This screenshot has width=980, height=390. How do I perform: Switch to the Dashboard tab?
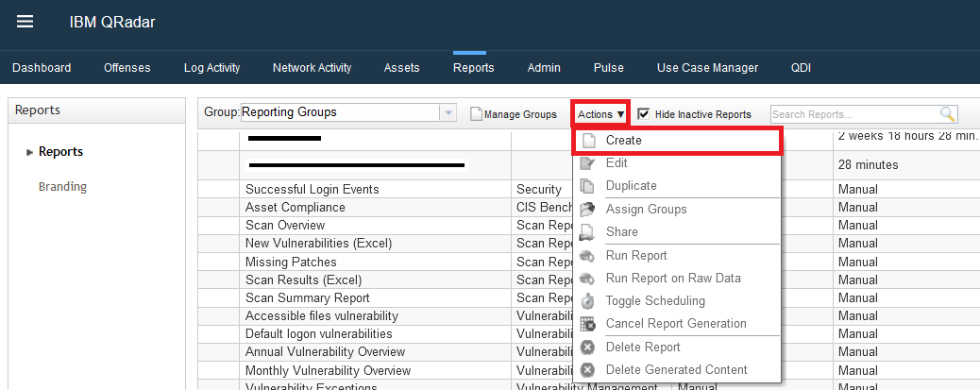42,67
